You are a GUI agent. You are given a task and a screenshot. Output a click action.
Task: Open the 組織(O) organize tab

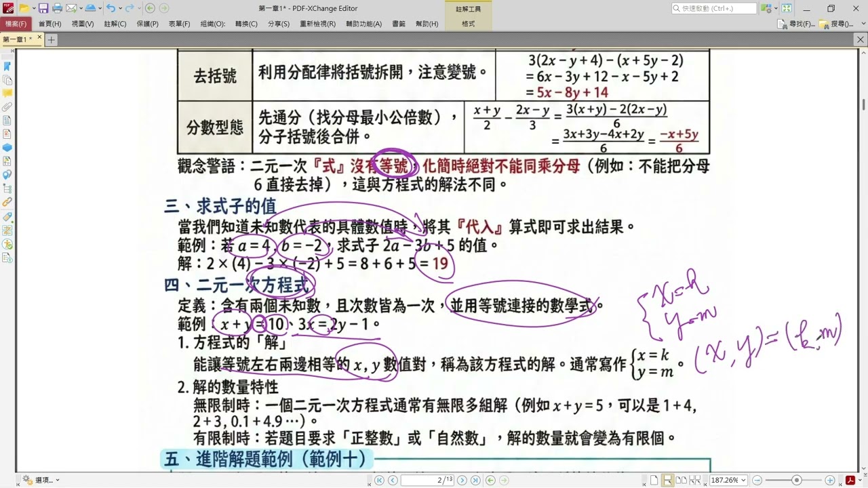(x=213, y=24)
